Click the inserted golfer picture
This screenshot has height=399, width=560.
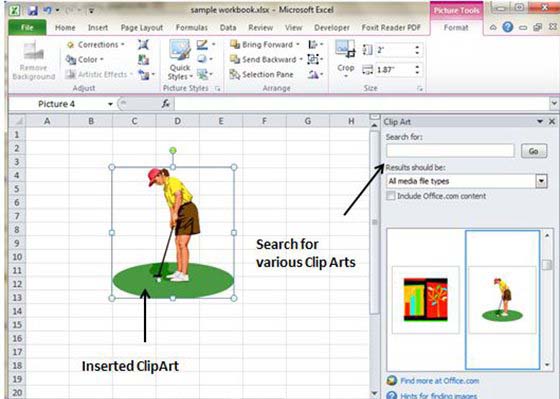coord(173,233)
